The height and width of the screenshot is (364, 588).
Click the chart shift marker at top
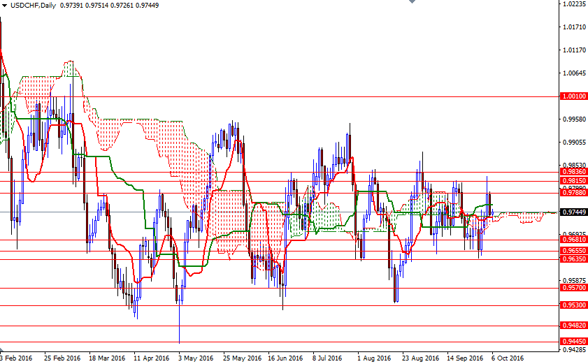[x=412, y=1]
